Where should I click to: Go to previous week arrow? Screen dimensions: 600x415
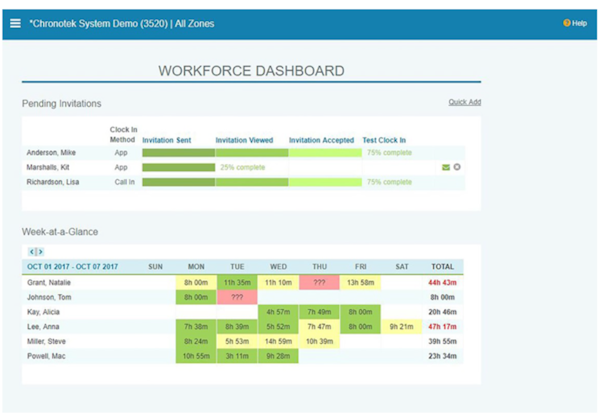click(x=32, y=252)
